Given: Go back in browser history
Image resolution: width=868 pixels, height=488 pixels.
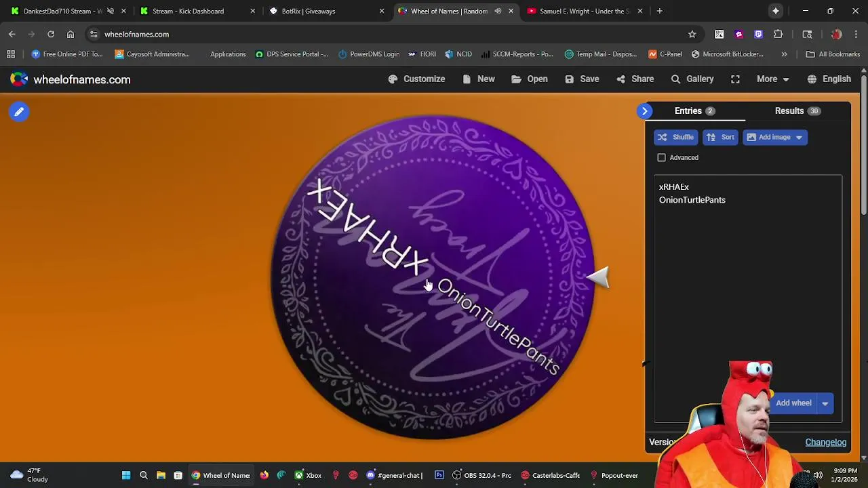Looking at the screenshot, I should tap(12, 34).
